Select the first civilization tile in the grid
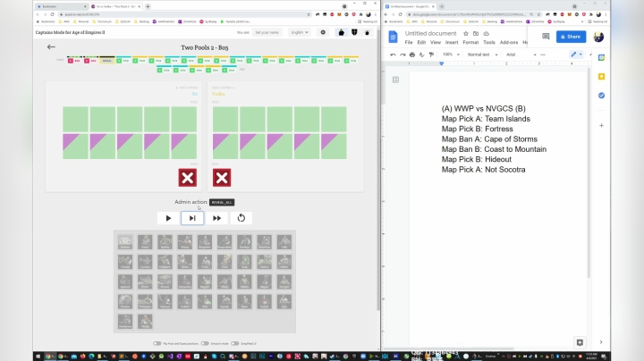 point(125,242)
